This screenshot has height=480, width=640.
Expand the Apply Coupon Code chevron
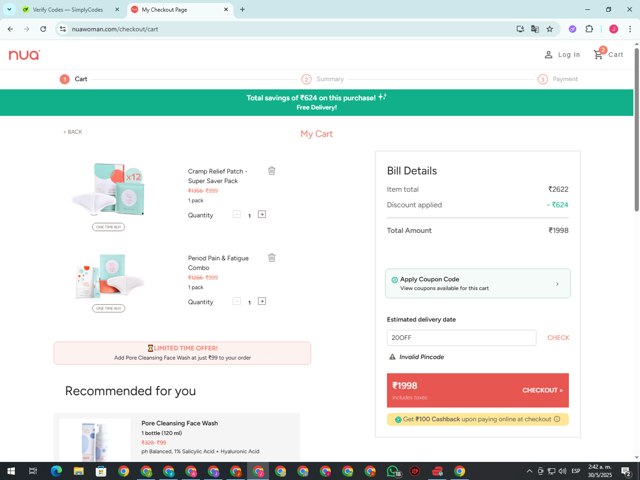557,284
